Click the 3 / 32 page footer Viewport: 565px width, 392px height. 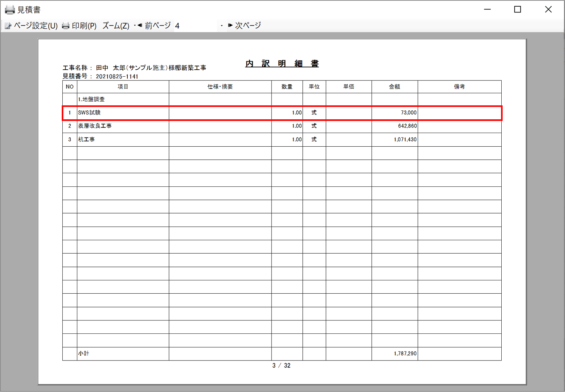click(281, 366)
